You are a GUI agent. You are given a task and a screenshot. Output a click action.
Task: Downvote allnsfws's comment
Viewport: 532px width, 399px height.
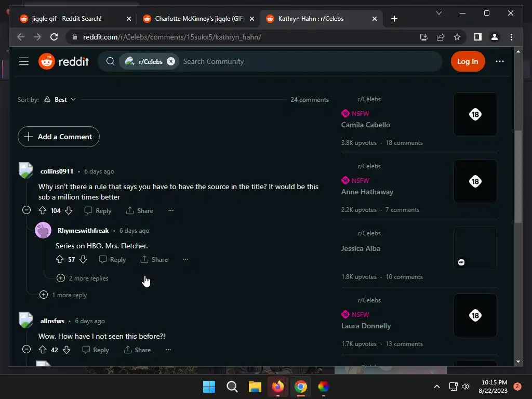point(66,350)
